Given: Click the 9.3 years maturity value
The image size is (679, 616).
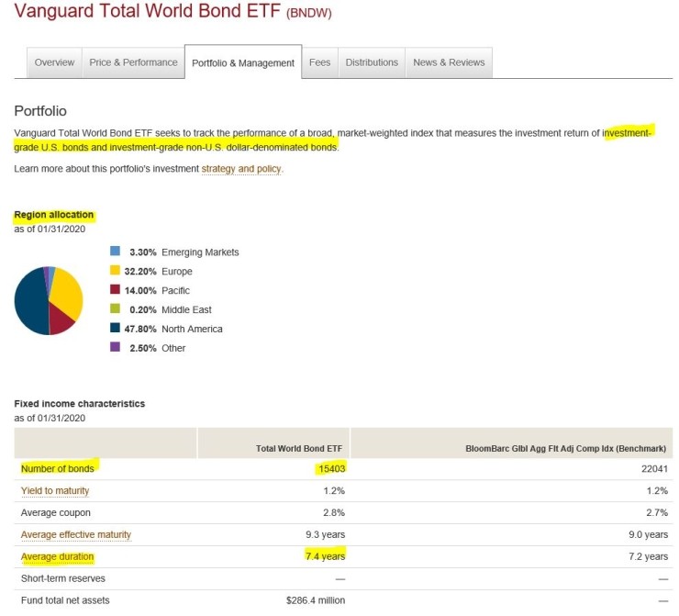Looking at the screenshot, I should 325,534.
